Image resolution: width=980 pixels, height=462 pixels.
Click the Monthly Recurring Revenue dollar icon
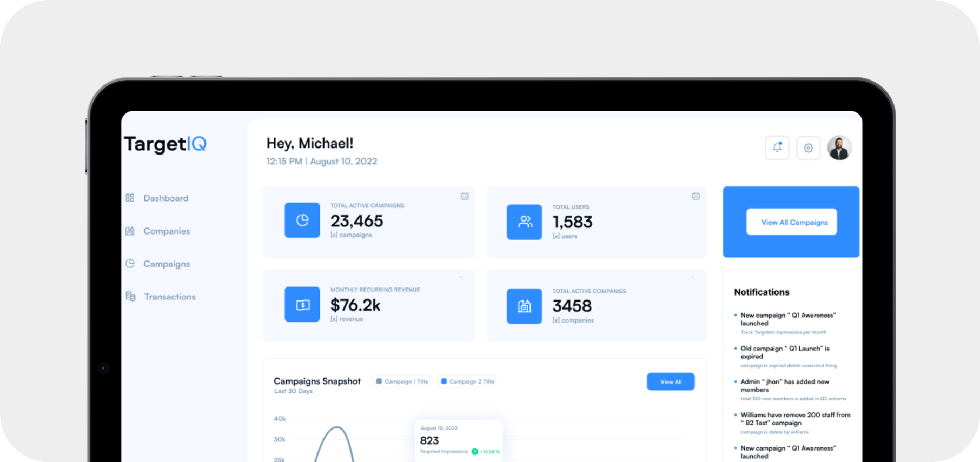302,304
